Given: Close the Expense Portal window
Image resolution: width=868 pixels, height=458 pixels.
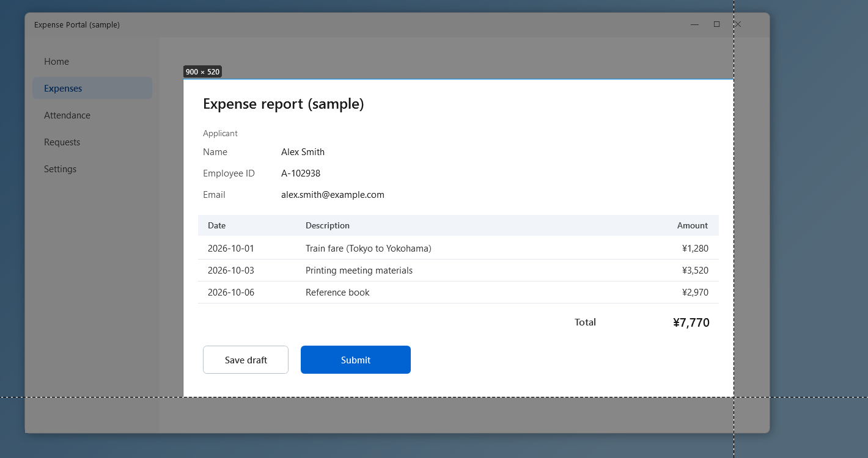Looking at the screenshot, I should 738,24.
